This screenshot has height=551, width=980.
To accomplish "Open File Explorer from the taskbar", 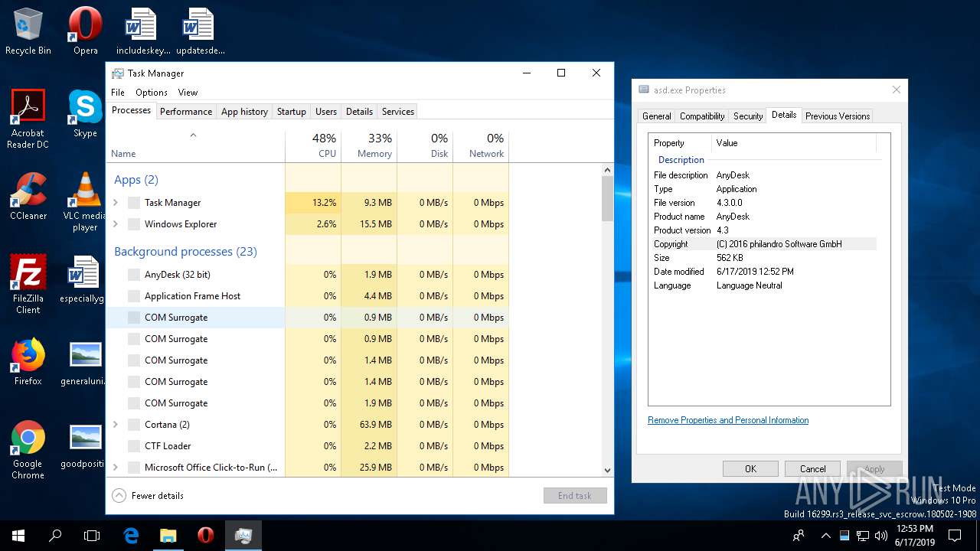I will pyautogui.click(x=168, y=536).
